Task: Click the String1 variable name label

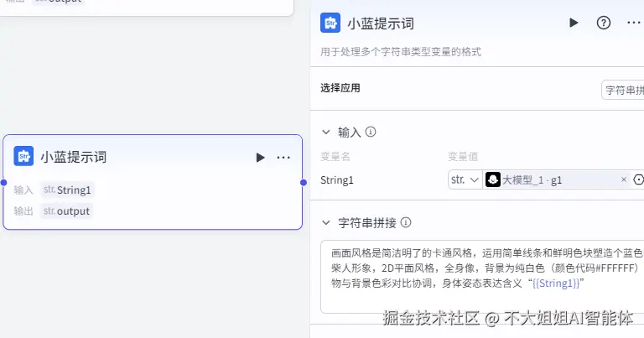Action: 337,179
